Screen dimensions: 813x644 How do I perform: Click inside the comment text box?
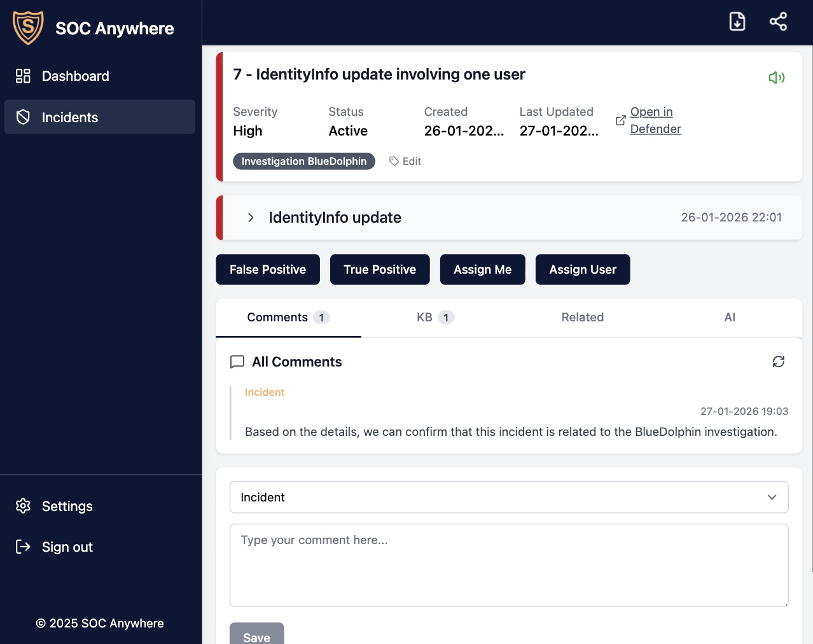pos(508,565)
